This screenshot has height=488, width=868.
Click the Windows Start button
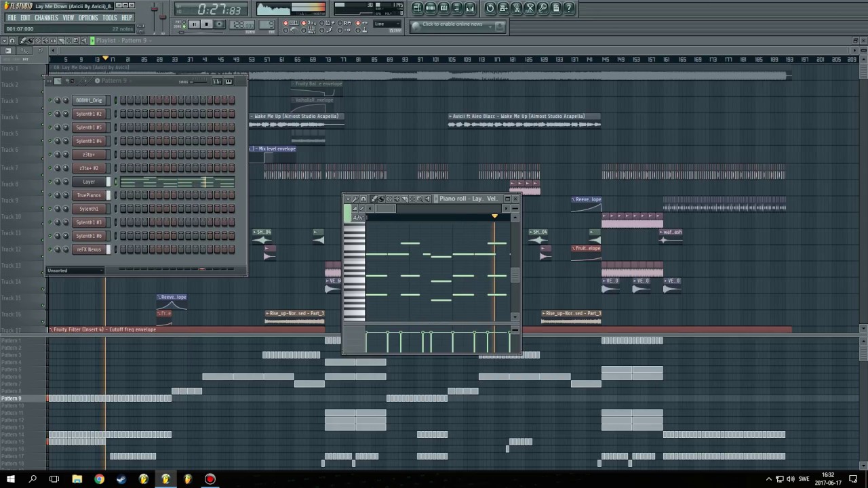click(x=11, y=479)
